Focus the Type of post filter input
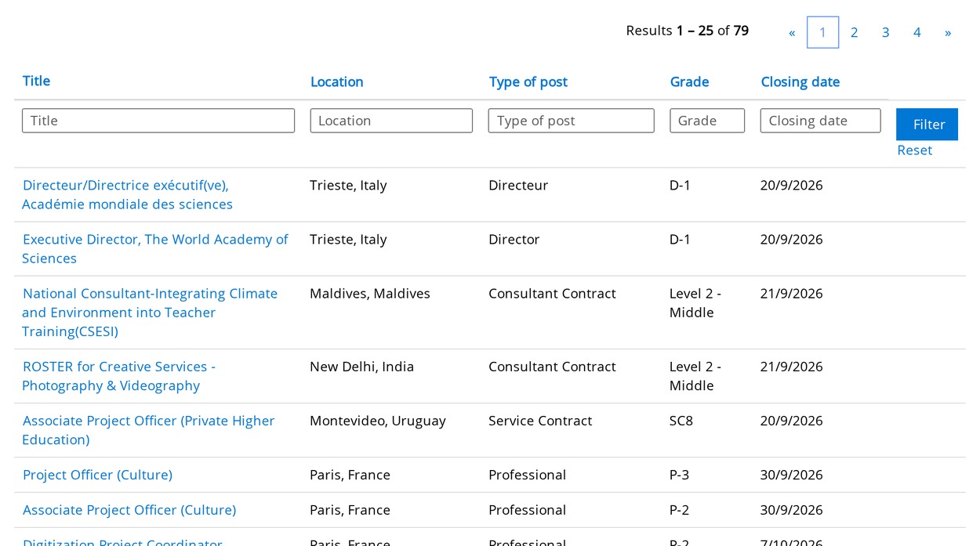Screen dimensions: 980x546 (572, 121)
